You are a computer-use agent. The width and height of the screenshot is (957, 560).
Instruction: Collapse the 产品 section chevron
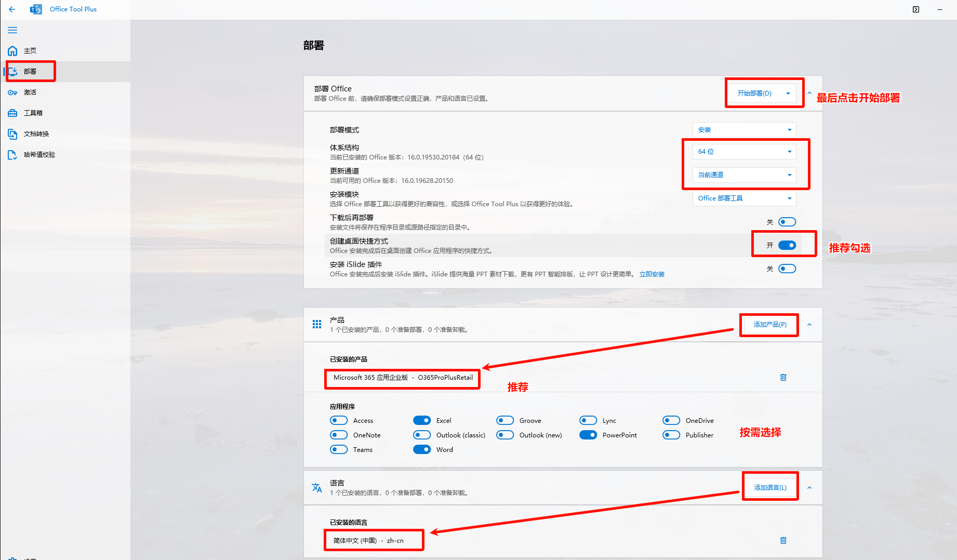point(809,325)
